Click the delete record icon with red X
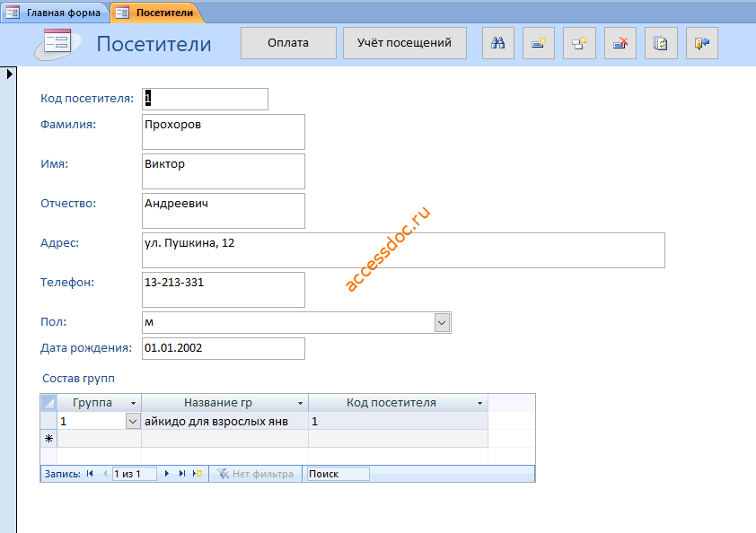The image size is (756, 533). point(620,43)
